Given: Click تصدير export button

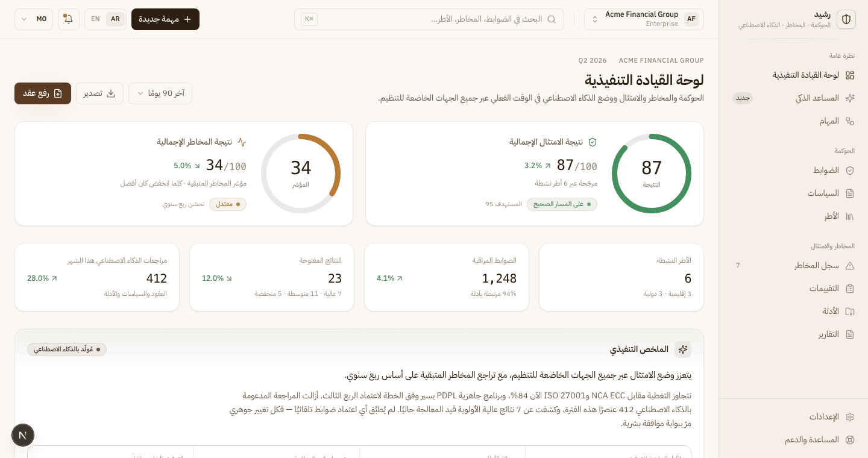Looking at the screenshot, I should [x=99, y=93].
